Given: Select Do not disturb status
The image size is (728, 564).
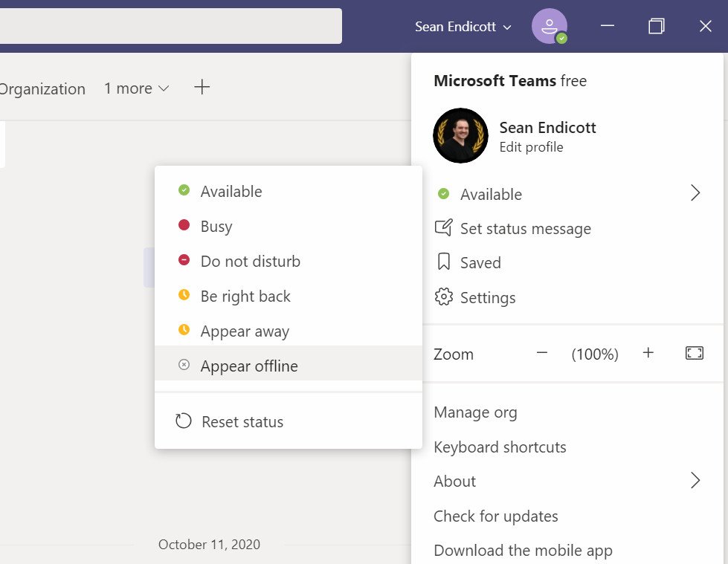Looking at the screenshot, I should pos(250,262).
